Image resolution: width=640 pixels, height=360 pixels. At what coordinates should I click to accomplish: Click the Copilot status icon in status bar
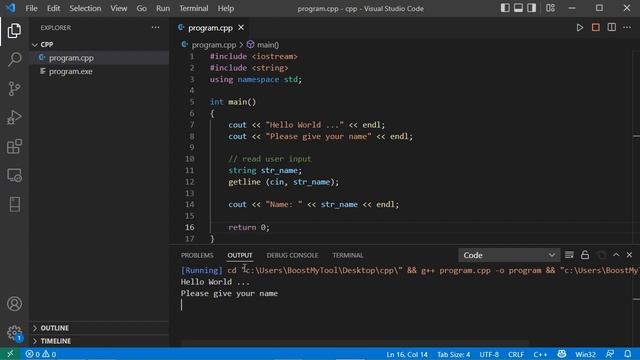coord(562,354)
